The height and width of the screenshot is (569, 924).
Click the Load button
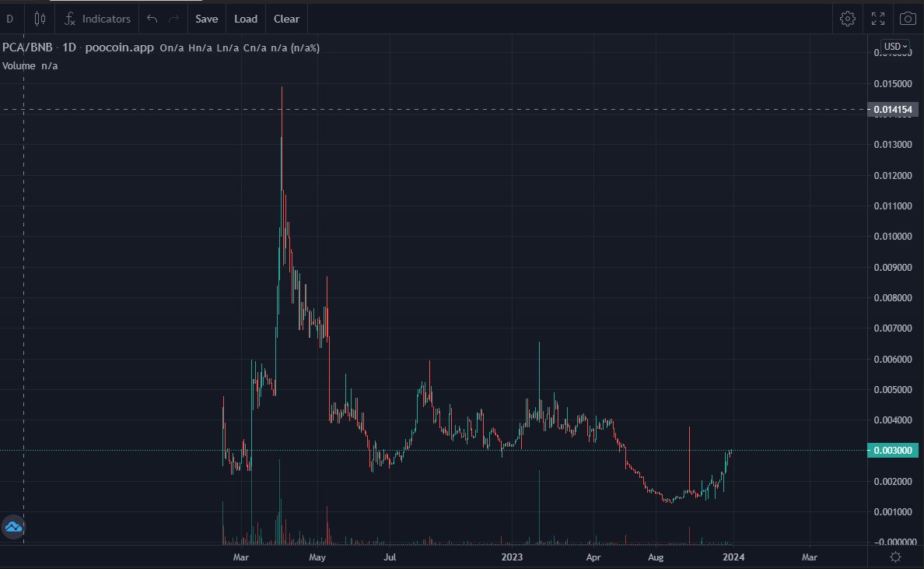pos(245,18)
